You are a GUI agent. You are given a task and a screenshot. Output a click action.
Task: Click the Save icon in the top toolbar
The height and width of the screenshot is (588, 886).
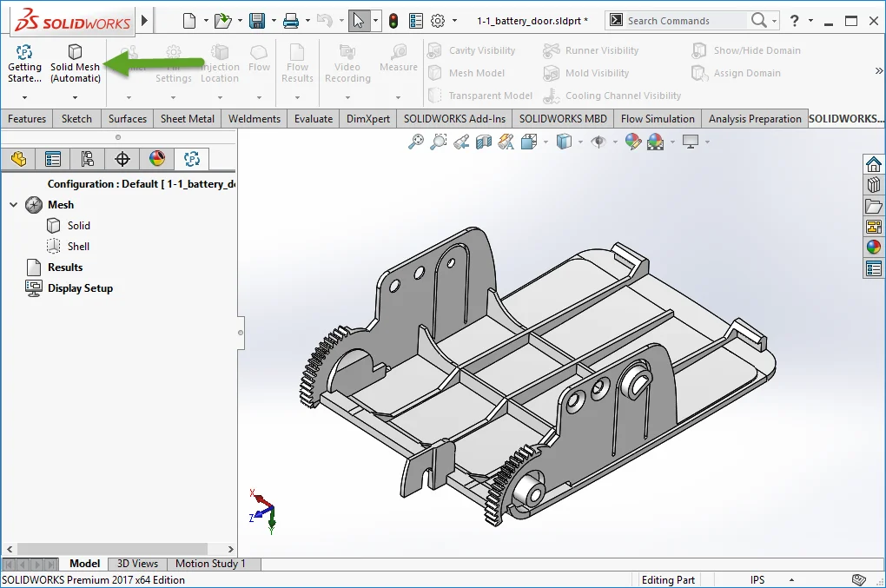257,21
